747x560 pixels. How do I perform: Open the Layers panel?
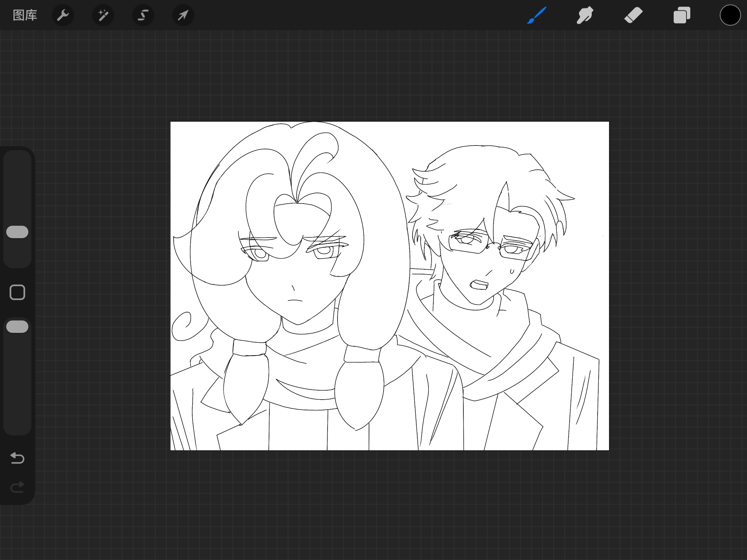tap(682, 15)
